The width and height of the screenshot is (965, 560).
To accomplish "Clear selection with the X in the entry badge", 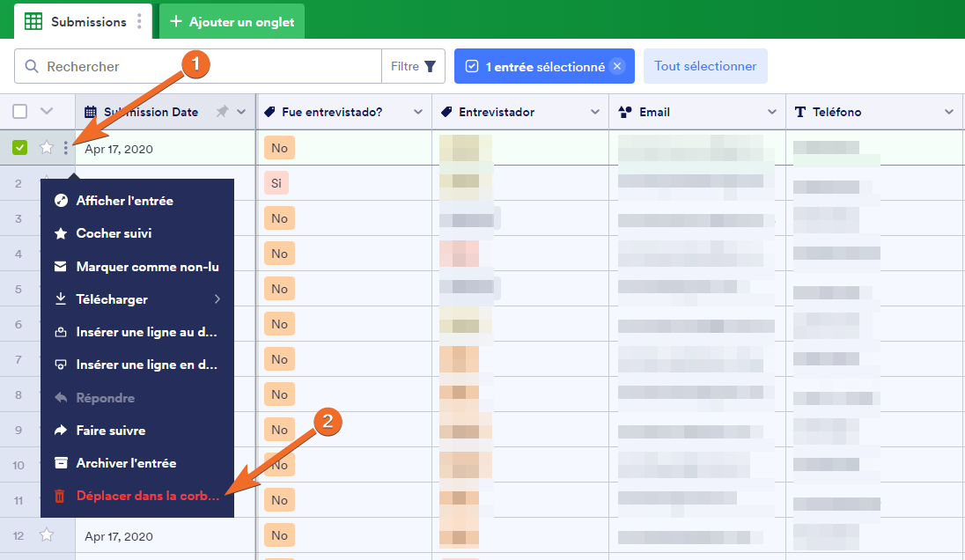I will [617, 66].
